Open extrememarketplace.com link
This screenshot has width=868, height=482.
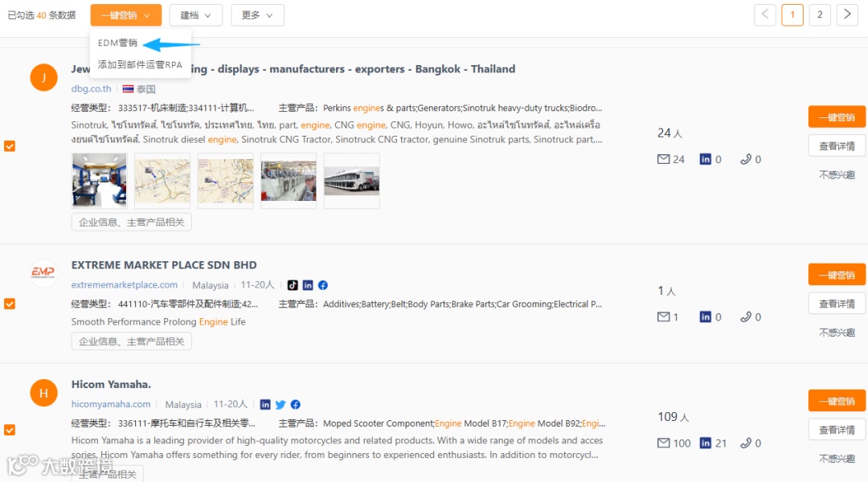coord(125,285)
